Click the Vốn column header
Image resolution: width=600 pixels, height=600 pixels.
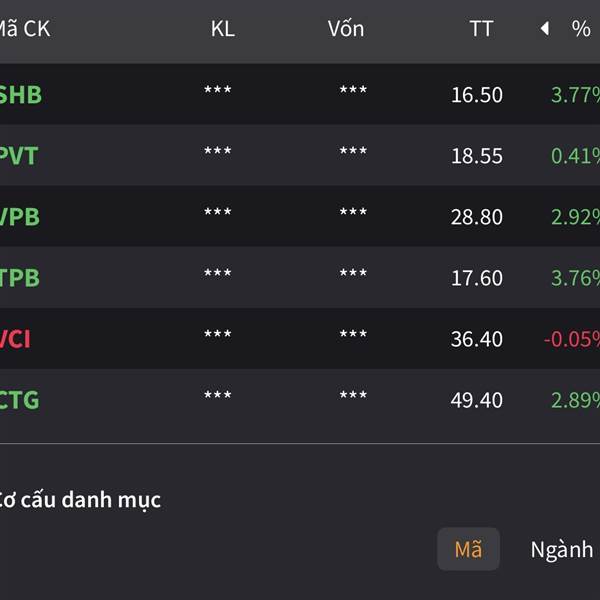346,29
